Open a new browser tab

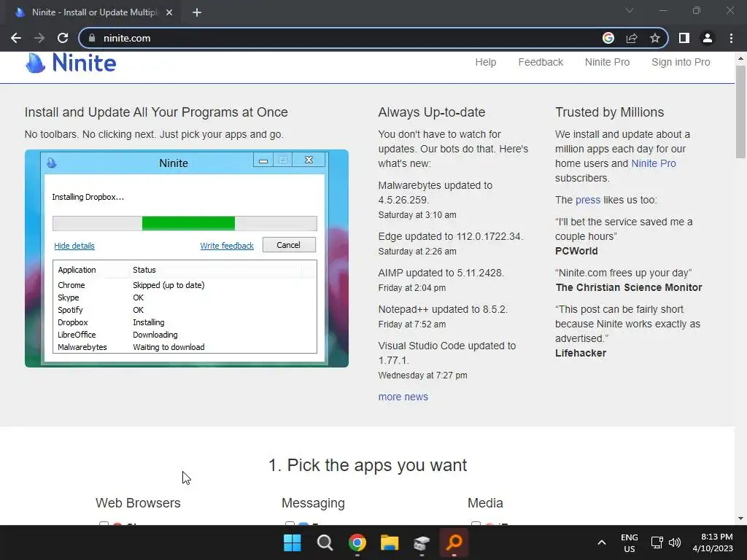[197, 12]
